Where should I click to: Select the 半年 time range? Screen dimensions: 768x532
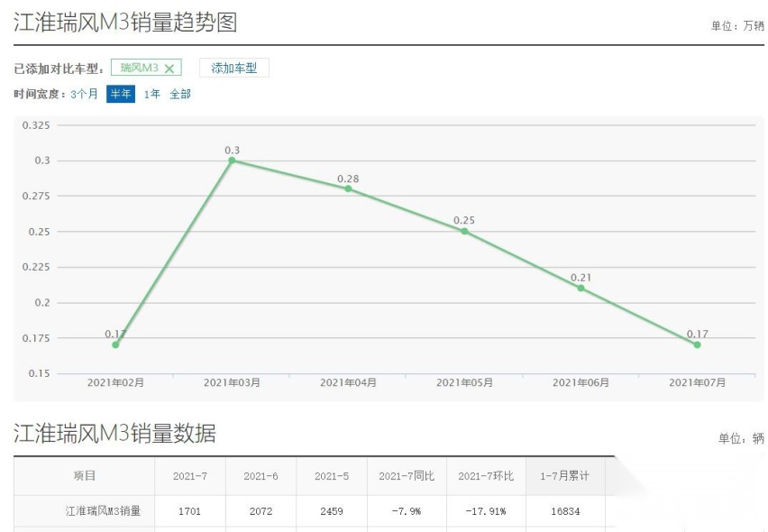pos(121,94)
